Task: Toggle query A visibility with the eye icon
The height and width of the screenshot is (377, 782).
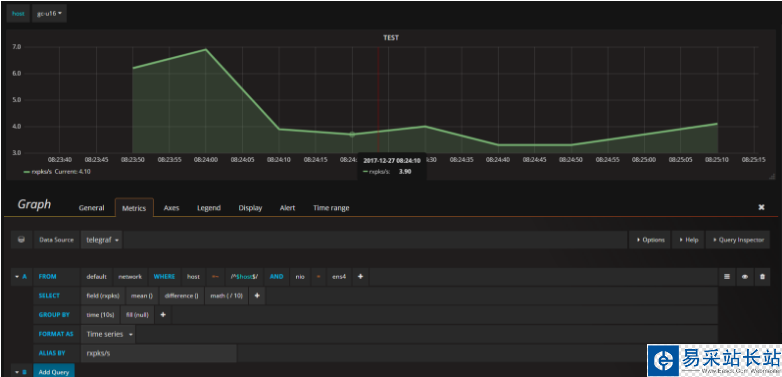Action: click(x=744, y=277)
